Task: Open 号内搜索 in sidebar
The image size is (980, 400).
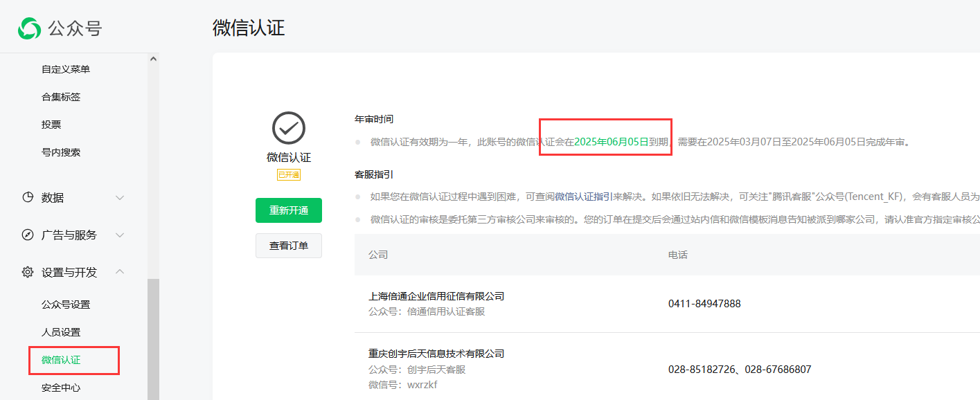Action: [61, 152]
